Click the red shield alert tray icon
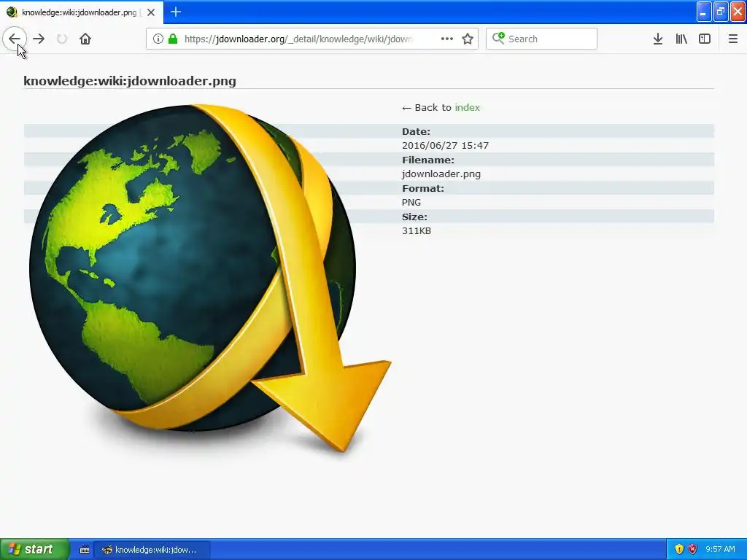Viewport: 747px width, 560px height. tap(693, 550)
